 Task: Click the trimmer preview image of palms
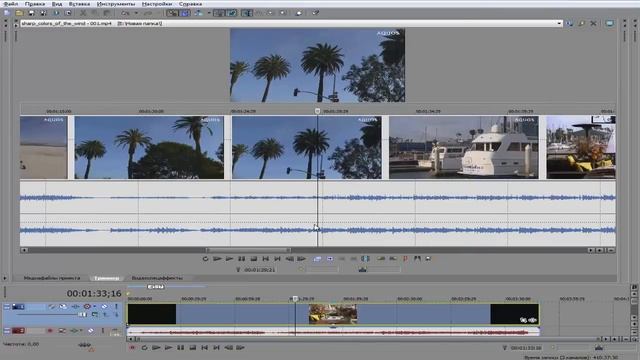coord(318,65)
